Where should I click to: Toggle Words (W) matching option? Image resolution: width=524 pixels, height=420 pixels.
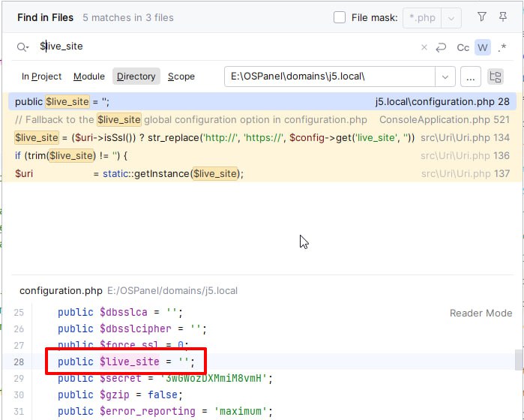pyautogui.click(x=483, y=47)
